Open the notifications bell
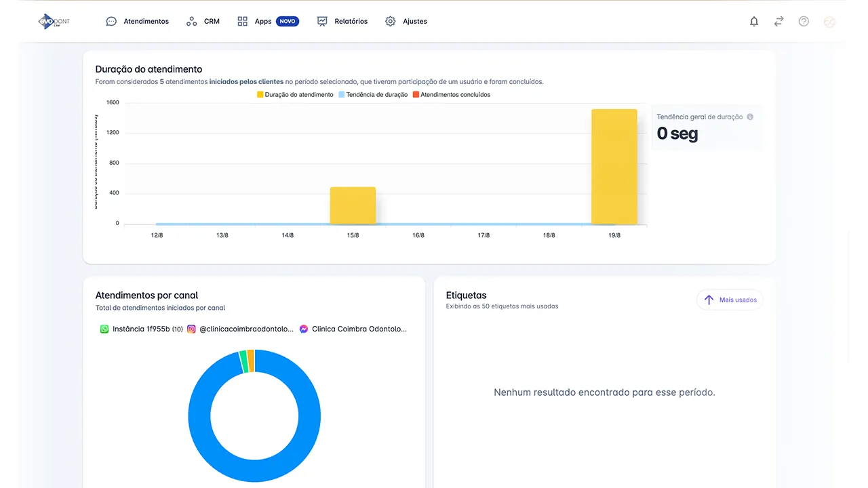 pos(753,22)
